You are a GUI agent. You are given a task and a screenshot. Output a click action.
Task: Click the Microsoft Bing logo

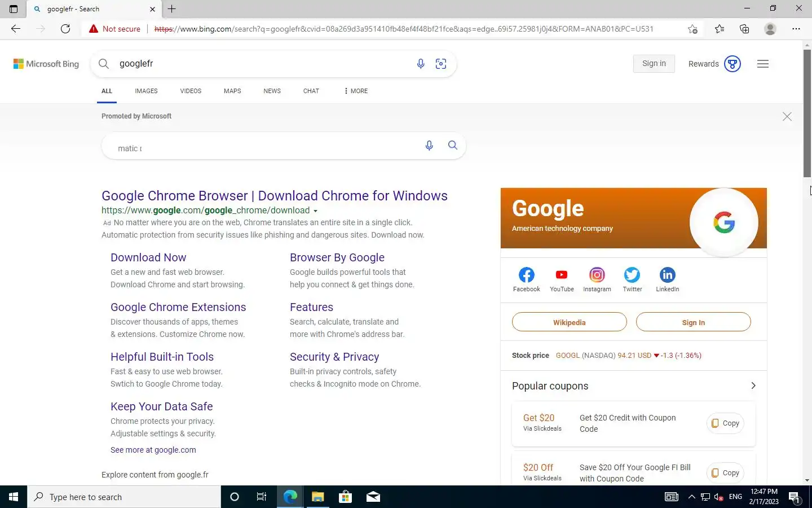coord(46,64)
